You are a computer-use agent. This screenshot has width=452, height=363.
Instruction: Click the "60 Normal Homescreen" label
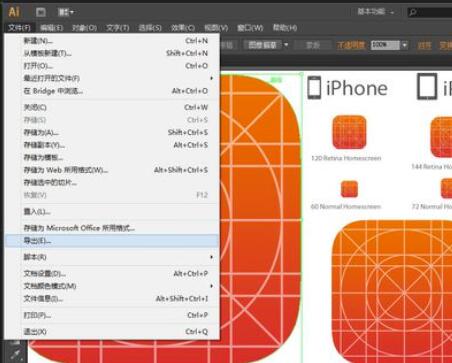(345, 207)
